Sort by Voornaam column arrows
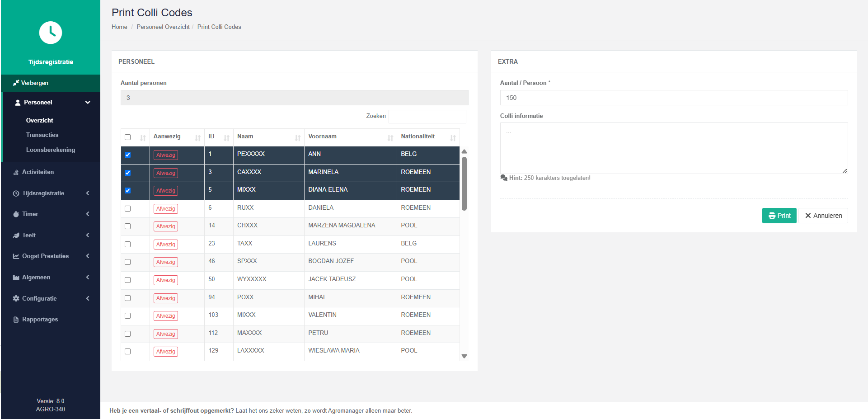The image size is (868, 419). tap(390, 138)
